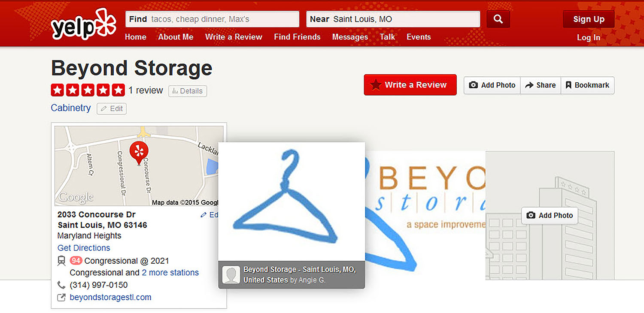
Task: Click the Beyond Storage photo caption link
Action: pos(299,274)
